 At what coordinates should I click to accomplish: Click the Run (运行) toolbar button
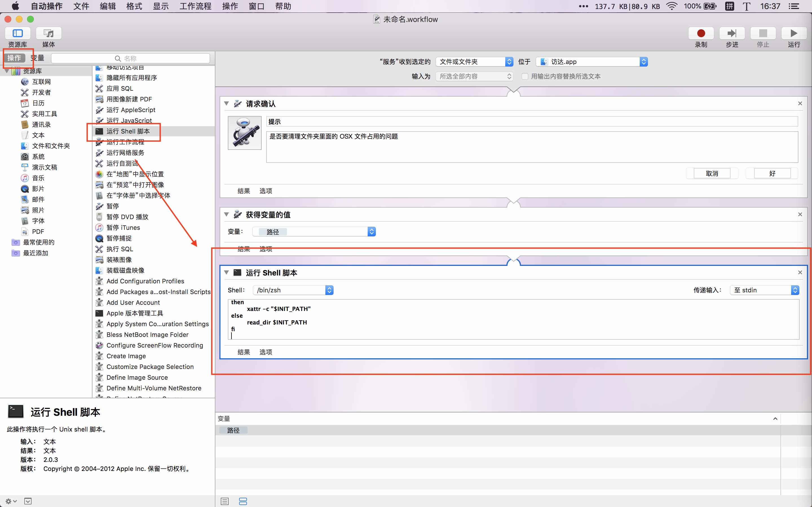coord(794,34)
